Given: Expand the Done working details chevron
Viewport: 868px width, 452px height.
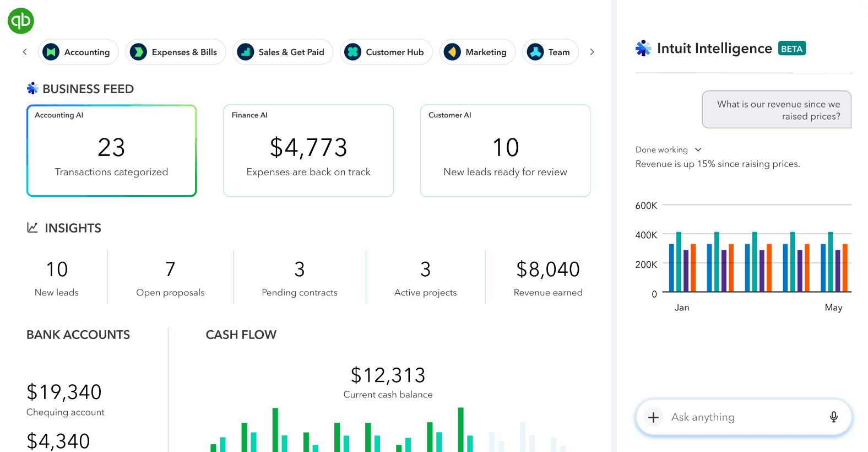Looking at the screenshot, I should [698, 149].
